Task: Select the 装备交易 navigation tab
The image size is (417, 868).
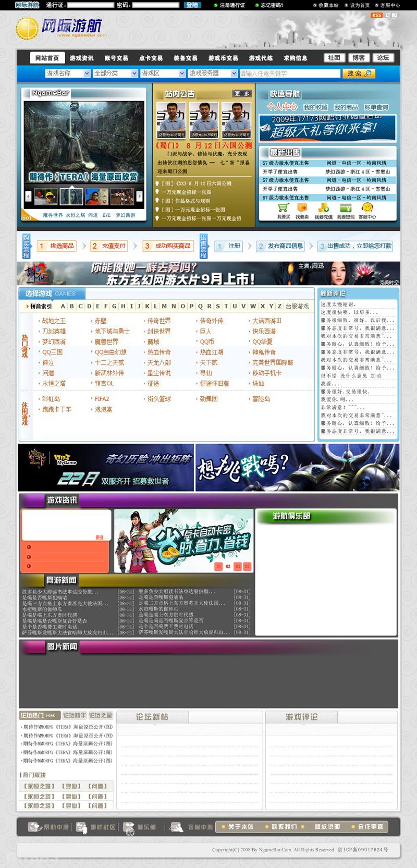Action: coord(186,58)
